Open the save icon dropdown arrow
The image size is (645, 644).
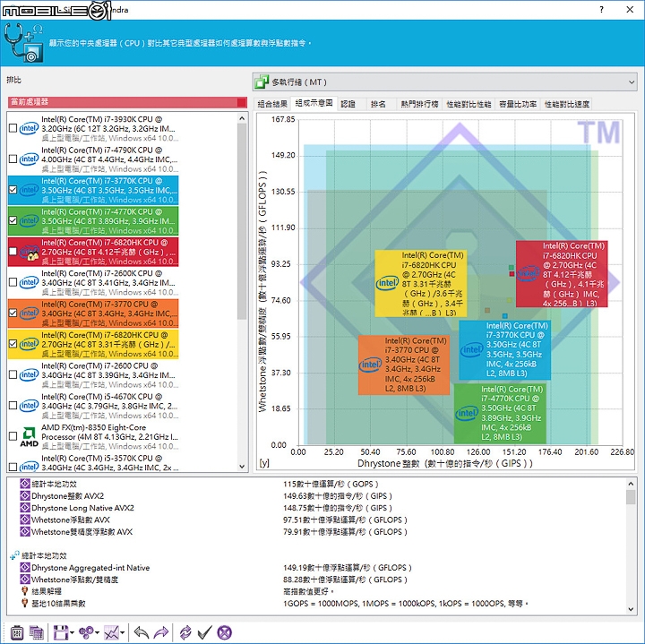(x=72, y=633)
